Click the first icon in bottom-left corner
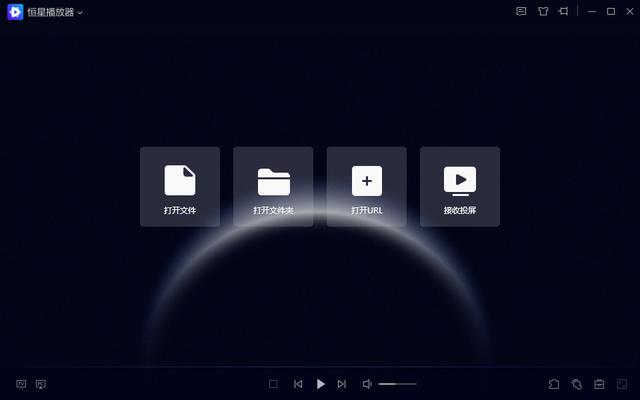Image resolution: width=640 pixels, height=400 pixels. point(21,384)
